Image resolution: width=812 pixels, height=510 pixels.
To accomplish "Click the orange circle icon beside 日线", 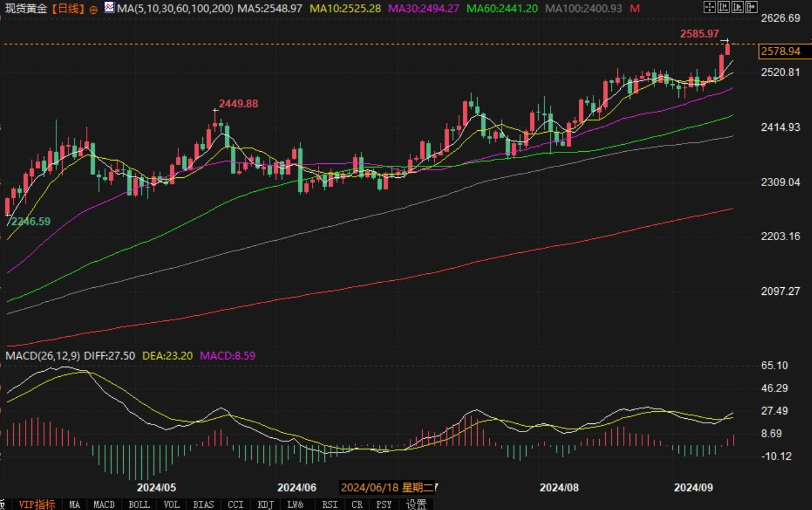I will (x=94, y=9).
